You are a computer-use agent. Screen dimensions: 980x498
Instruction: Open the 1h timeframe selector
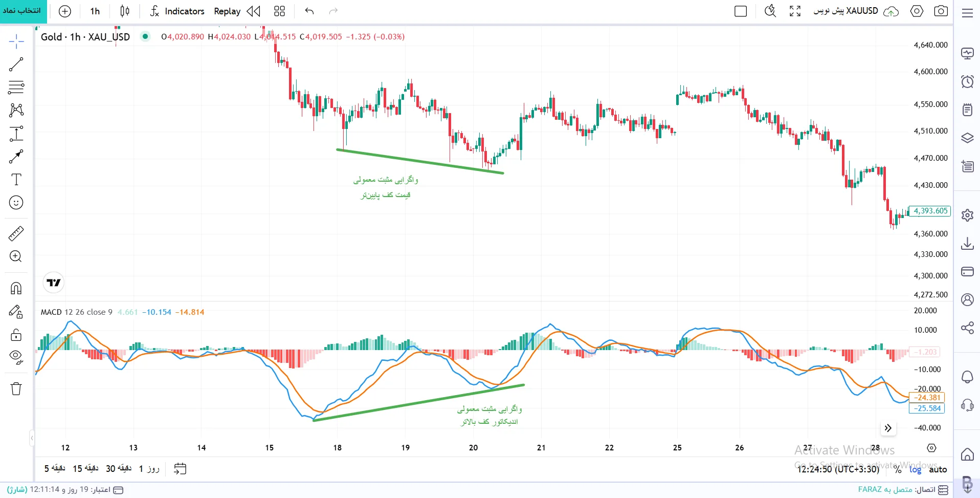[x=95, y=11]
